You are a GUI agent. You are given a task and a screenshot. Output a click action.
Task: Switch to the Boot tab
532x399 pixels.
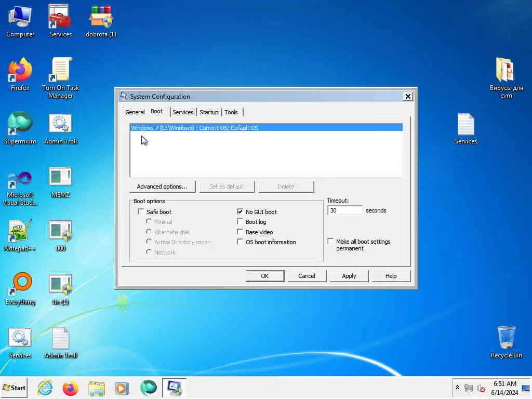click(157, 112)
